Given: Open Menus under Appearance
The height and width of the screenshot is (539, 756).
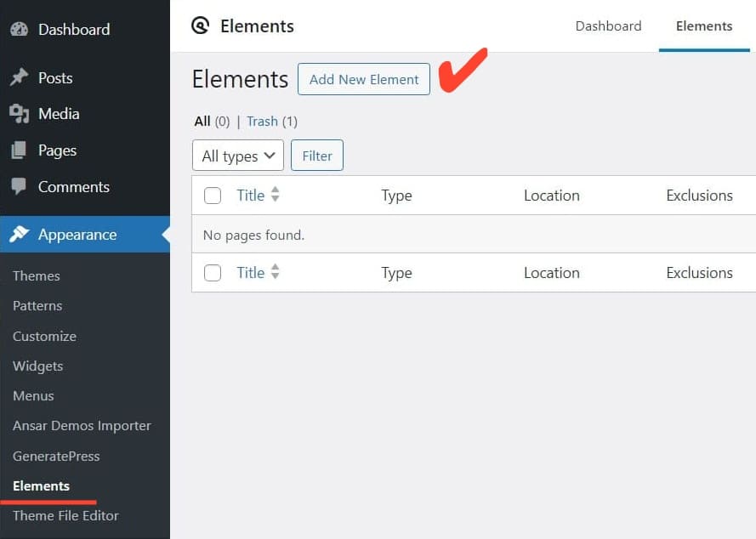Looking at the screenshot, I should point(33,396).
